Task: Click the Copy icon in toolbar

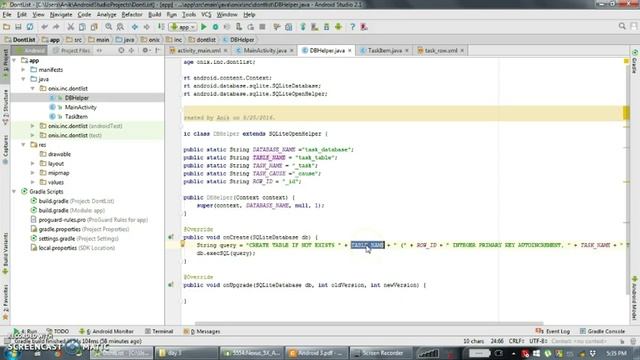Action: (82, 27)
